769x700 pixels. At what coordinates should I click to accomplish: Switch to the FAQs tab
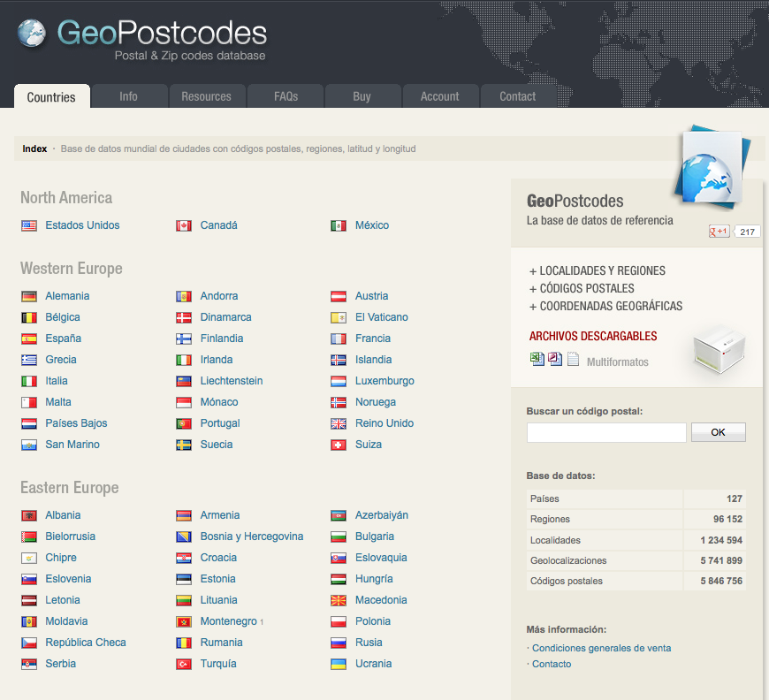pos(286,96)
